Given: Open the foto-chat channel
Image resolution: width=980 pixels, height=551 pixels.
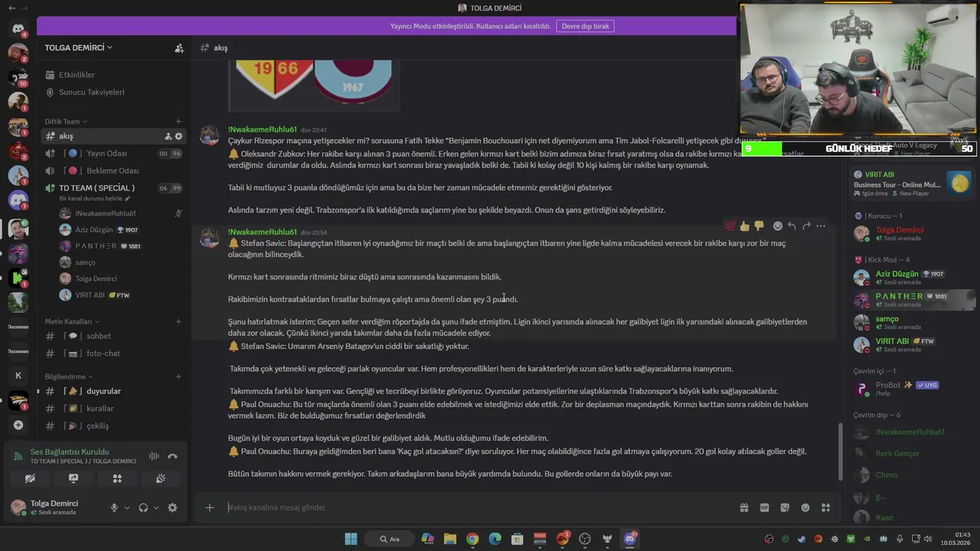Looking at the screenshot, I should pos(113,354).
